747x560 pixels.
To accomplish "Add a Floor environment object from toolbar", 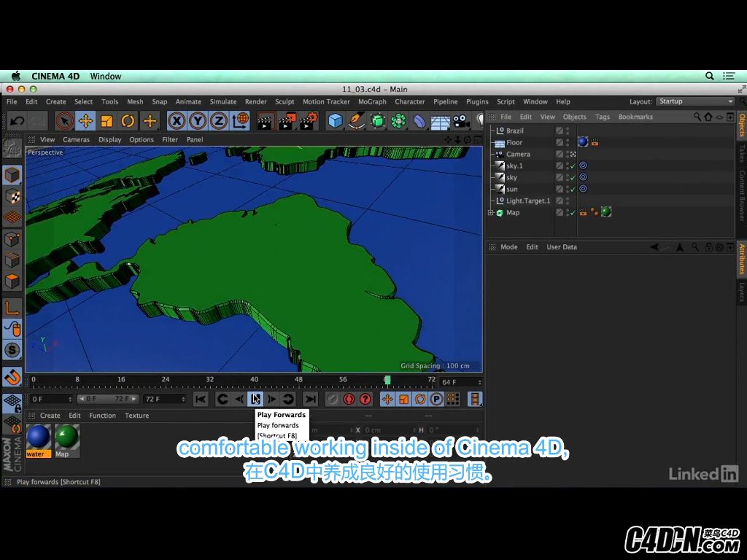I will click(x=440, y=122).
